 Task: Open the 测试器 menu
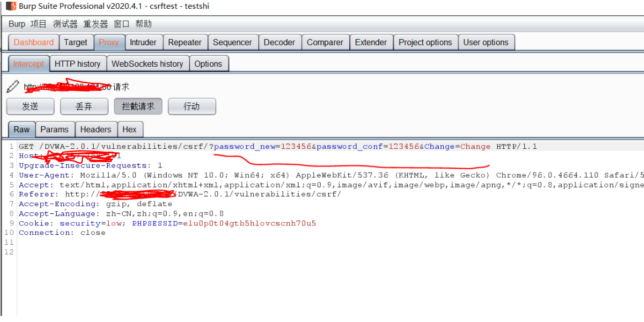[65, 24]
